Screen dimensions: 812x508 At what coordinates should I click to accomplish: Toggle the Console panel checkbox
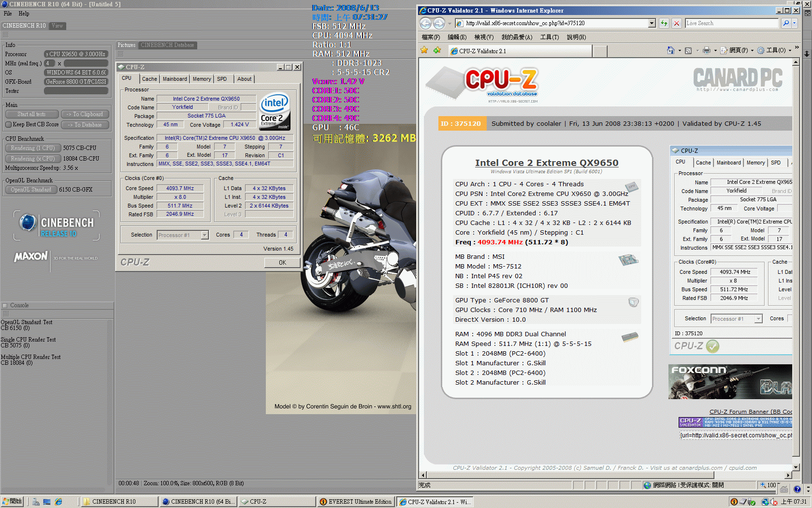[x=5, y=305]
